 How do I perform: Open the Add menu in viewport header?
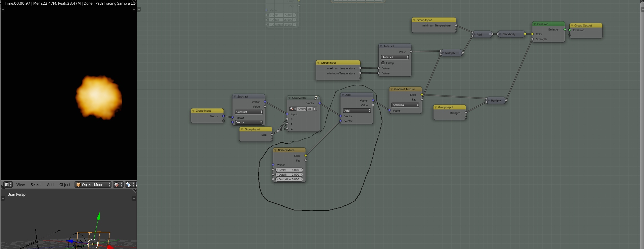point(50,185)
